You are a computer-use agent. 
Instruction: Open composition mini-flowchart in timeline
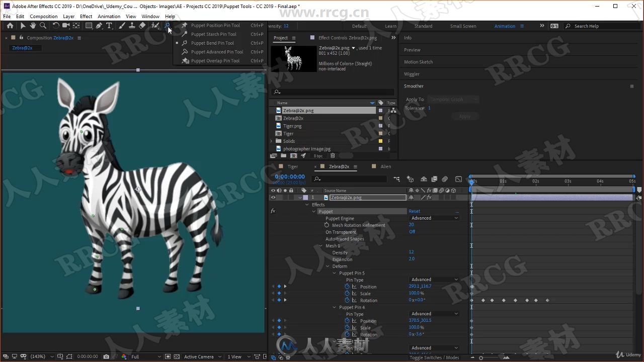[397, 178]
